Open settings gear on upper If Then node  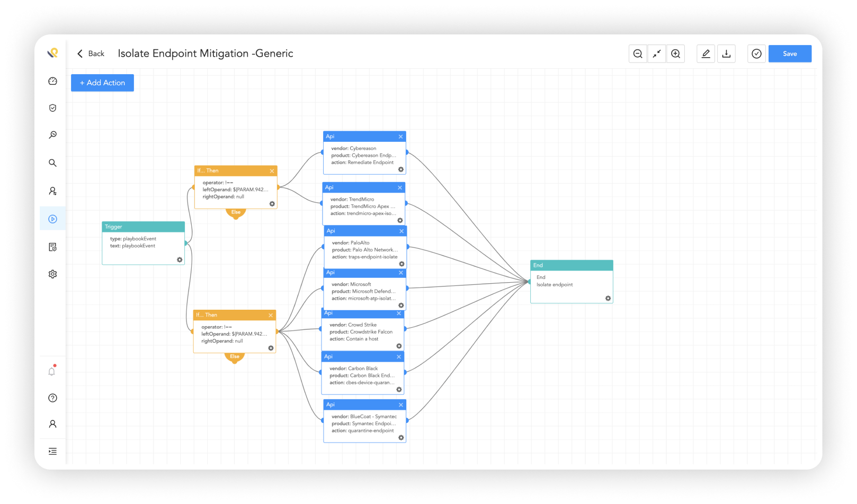point(272,204)
